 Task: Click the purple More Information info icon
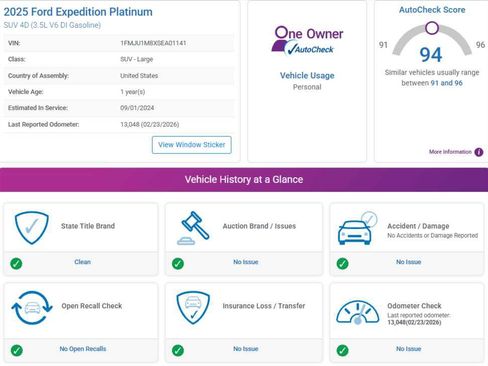[x=479, y=152]
